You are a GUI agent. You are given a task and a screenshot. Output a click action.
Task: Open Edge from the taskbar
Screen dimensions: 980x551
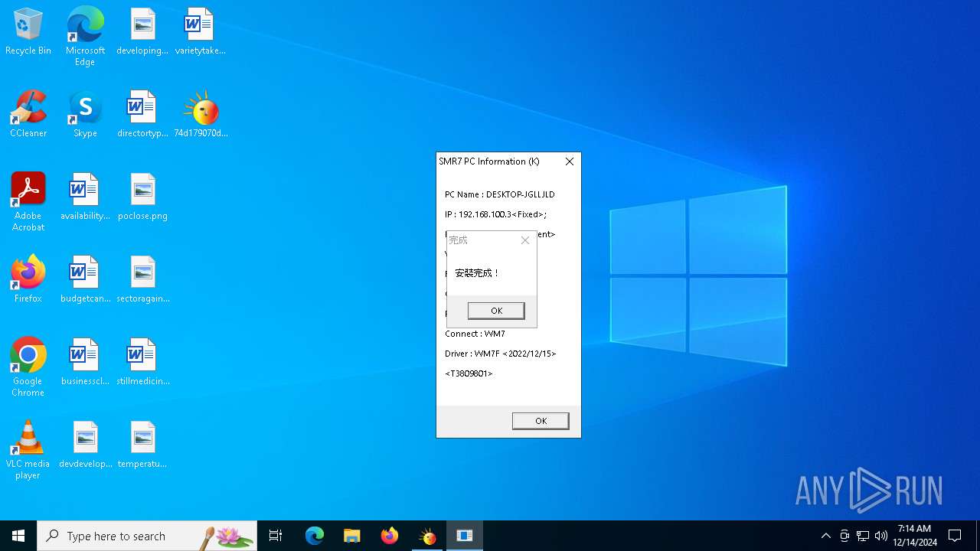pyautogui.click(x=315, y=536)
